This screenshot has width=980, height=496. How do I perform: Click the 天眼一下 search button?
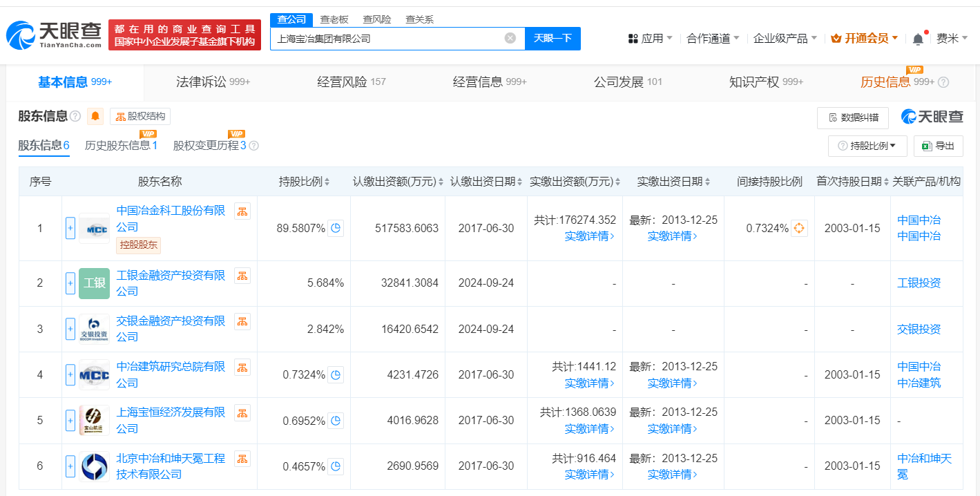553,39
